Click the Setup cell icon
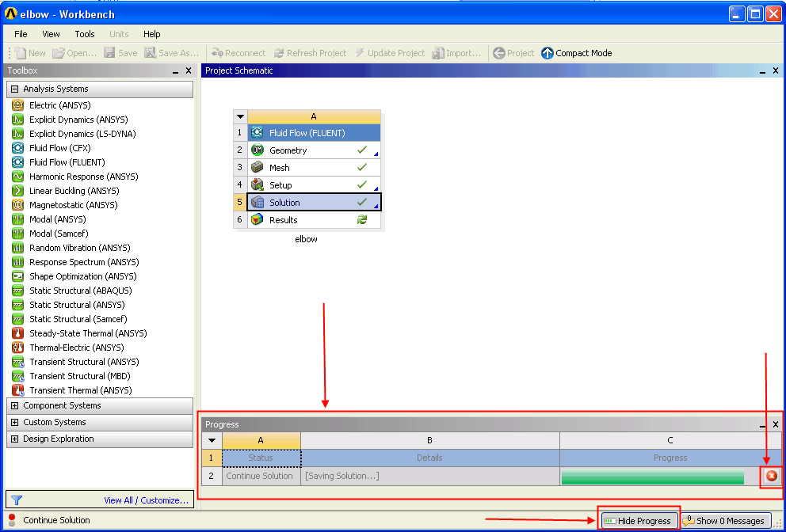The image size is (786, 532). tap(258, 184)
